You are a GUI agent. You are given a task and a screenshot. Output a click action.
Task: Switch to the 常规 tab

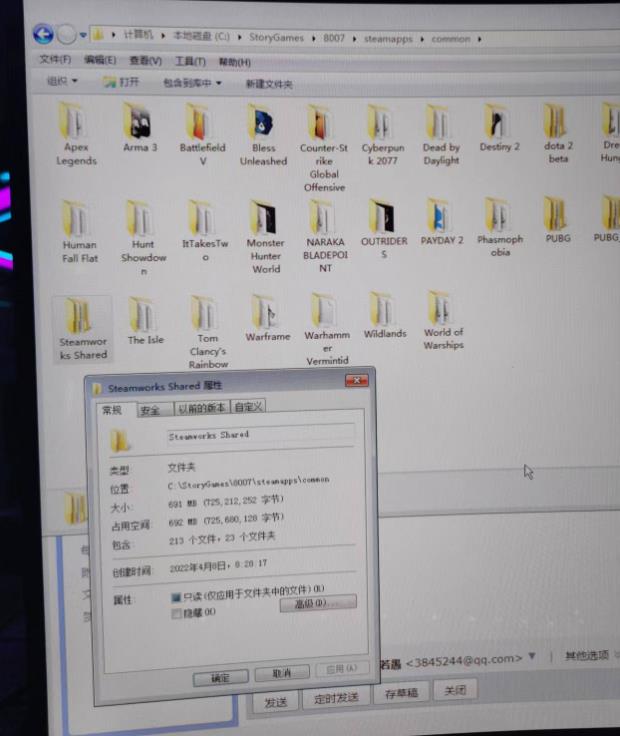click(112, 410)
